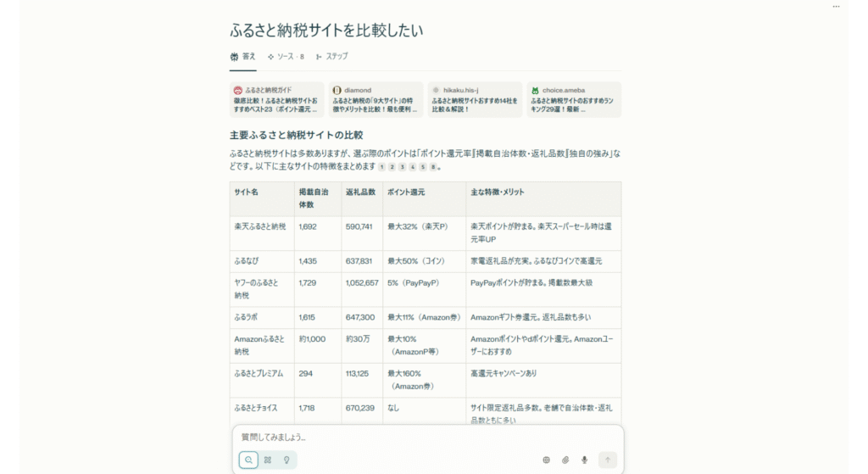Image resolution: width=868 pixels, height=474 pixels.
Task: Click the 返礼品数 column header
Action: pos(362,198)
